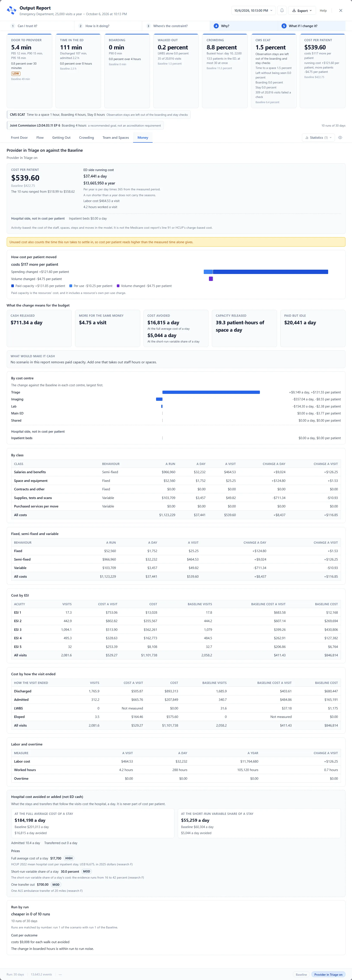The image size is (352, 980).
Task: Click the Crowding KPI card
Action: (225, 71)
